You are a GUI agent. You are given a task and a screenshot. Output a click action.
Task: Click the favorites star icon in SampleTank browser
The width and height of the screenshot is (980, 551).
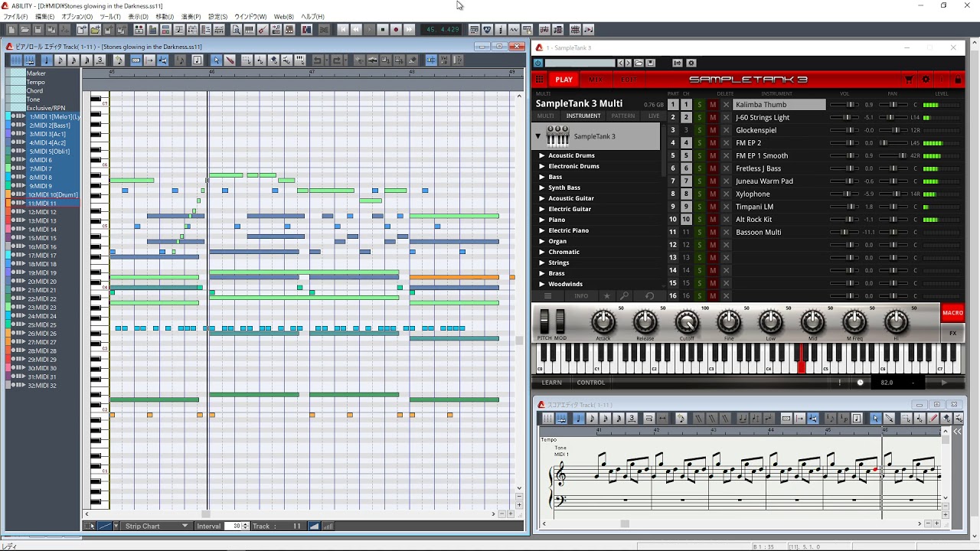(607, 295)
